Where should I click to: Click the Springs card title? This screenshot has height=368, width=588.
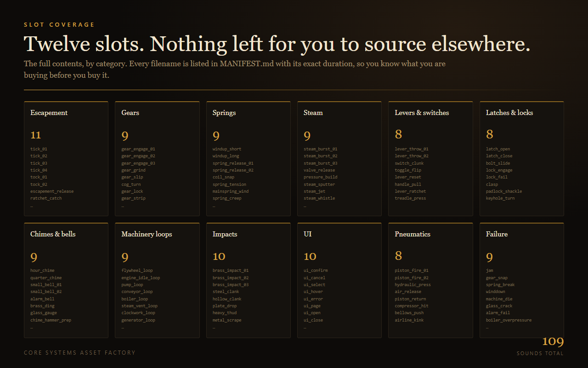pyautogui.click(x=224, y=113)
